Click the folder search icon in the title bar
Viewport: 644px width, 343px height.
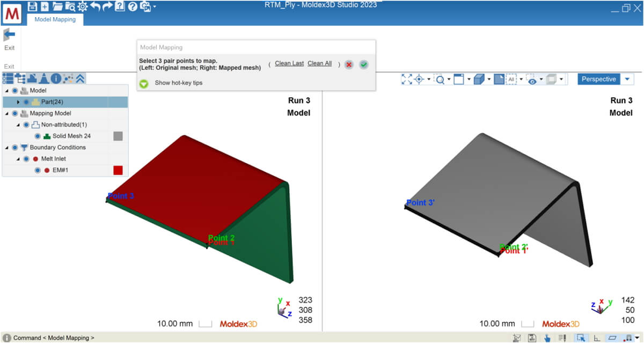70,6
